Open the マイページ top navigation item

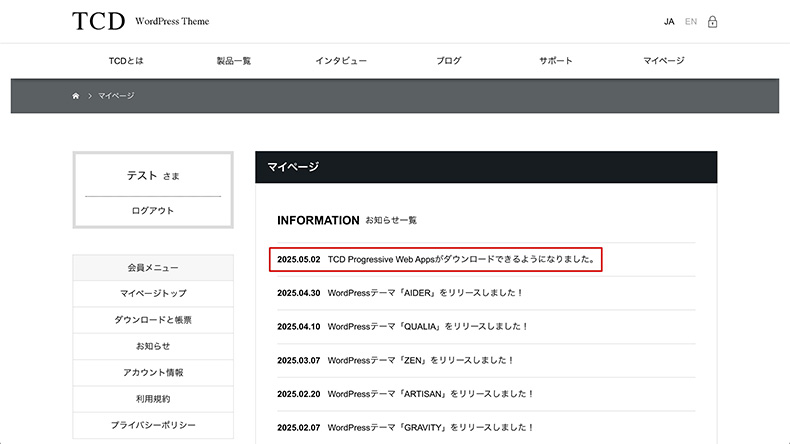point(664,60)
